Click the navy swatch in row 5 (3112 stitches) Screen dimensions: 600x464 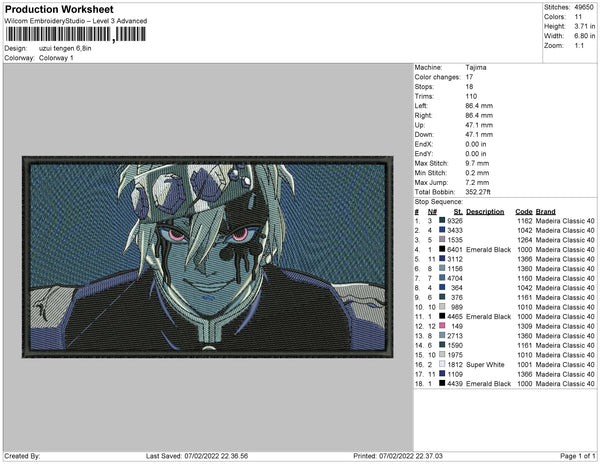coord(442,259)
